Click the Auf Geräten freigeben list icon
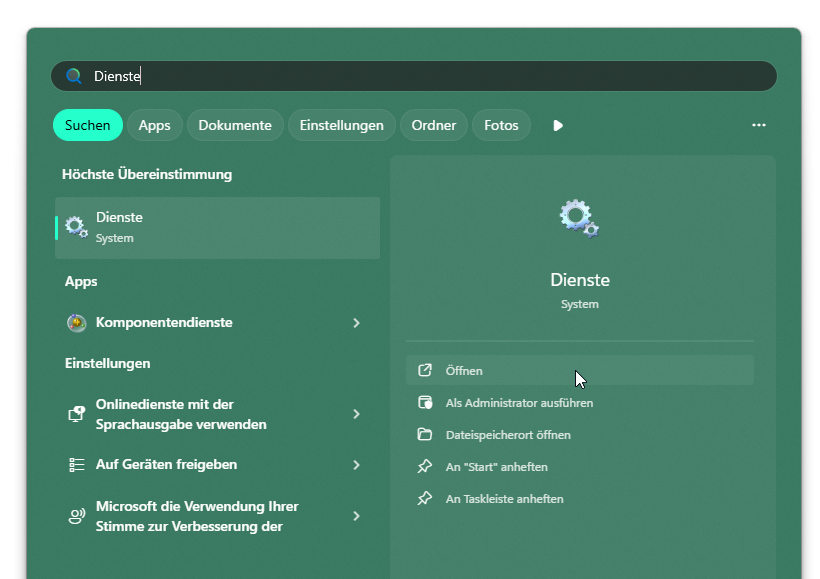 [76, 464]
